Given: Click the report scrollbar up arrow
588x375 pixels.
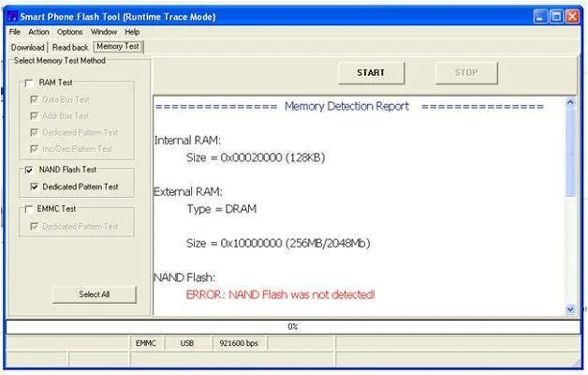Looking at the screenshot, I should point(570,102).
